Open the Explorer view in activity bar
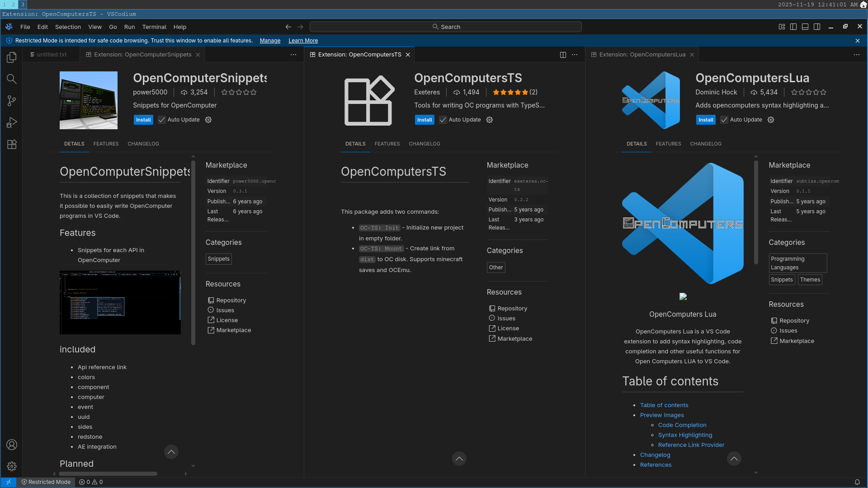This screenshot has width=868, height=488. click(12, 57)
